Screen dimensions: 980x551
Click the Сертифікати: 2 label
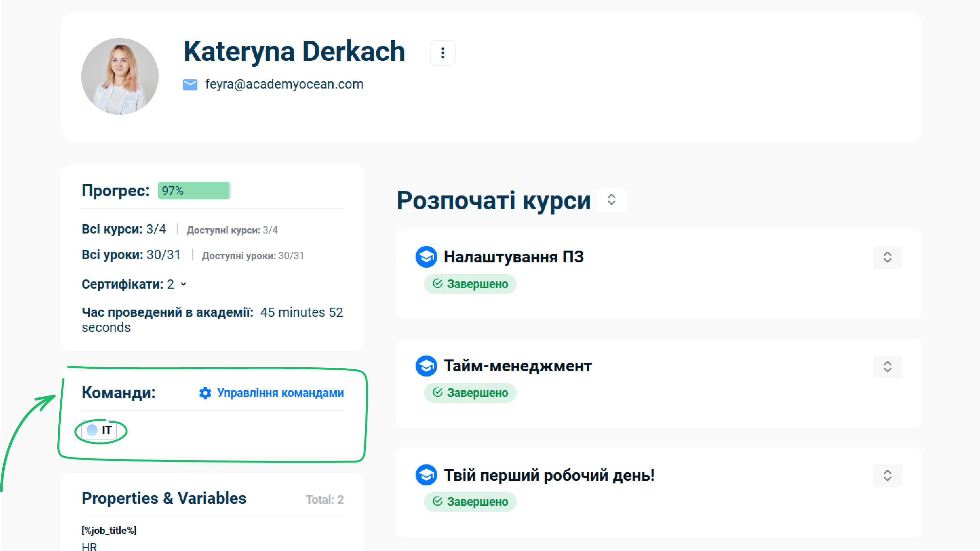[128, 284]
